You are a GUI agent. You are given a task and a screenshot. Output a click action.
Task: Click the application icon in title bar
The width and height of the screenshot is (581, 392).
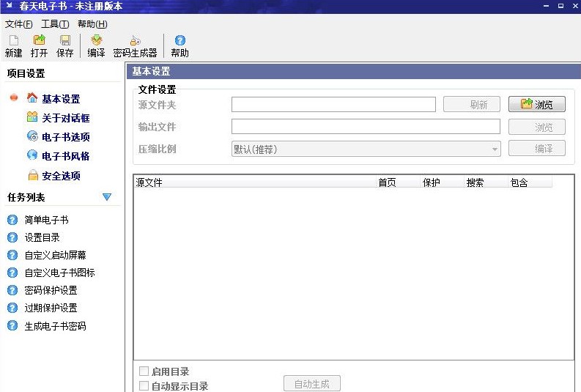click(10, 6)
